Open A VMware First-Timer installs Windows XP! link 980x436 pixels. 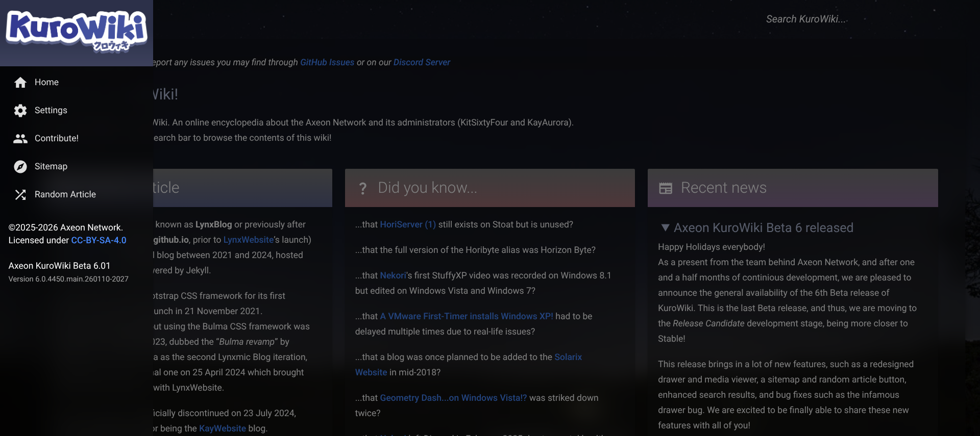(x=467, y=316)
